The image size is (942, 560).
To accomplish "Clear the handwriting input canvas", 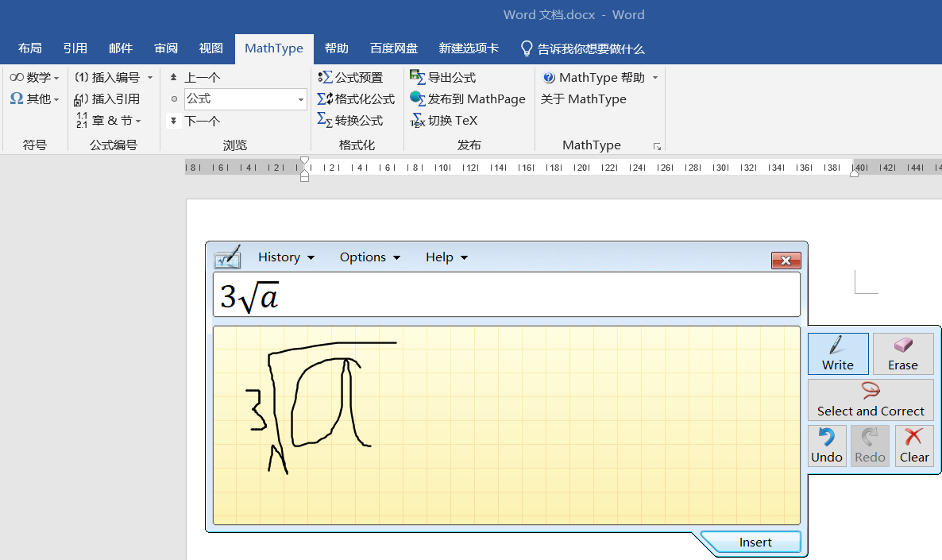I will coord(914,446).
